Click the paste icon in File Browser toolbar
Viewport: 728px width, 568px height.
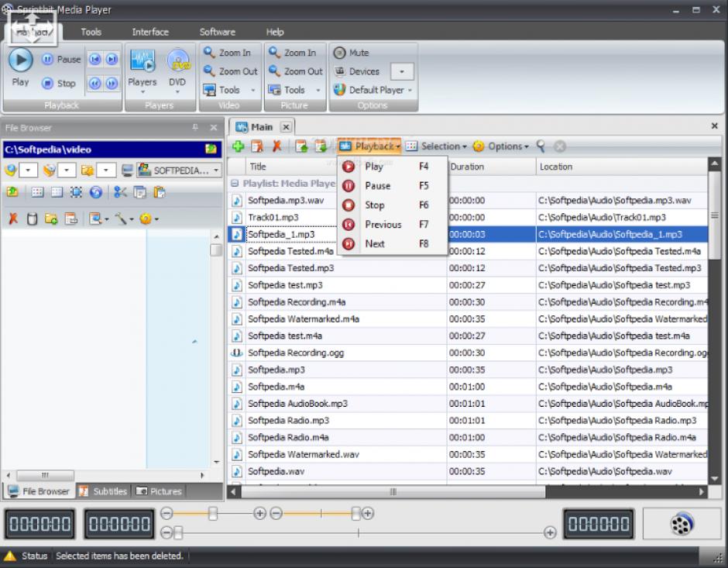(x=160, y=192)
